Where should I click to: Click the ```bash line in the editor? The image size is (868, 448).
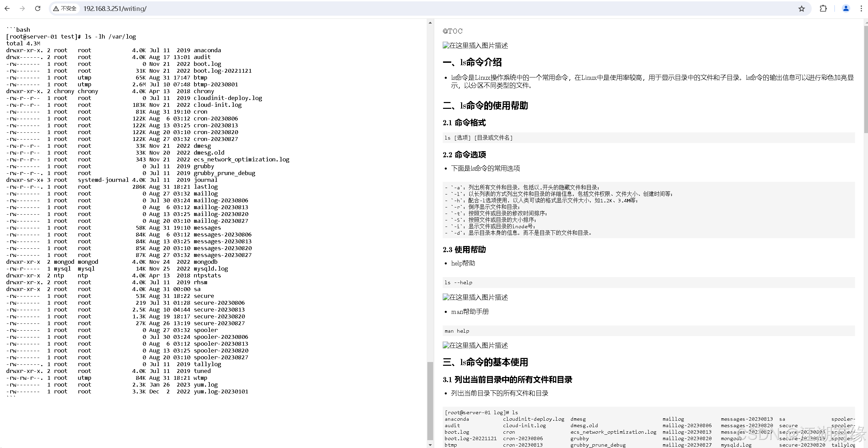(18, 30)
